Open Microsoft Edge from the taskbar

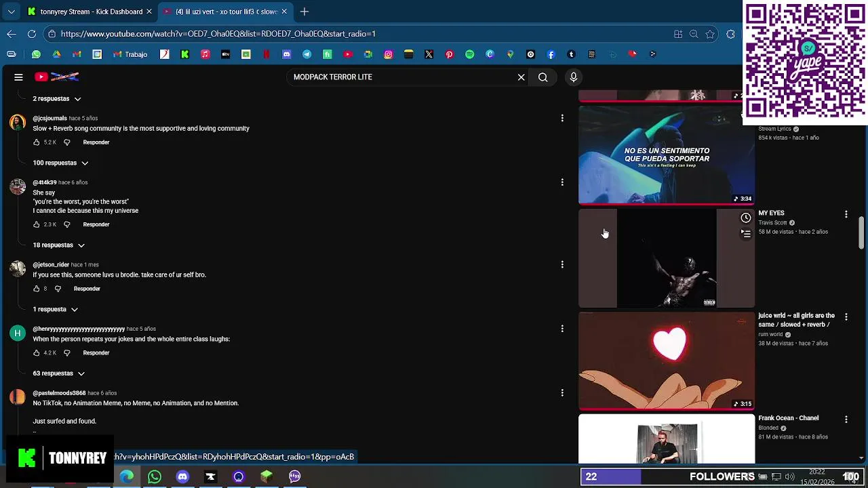[127, 476]
